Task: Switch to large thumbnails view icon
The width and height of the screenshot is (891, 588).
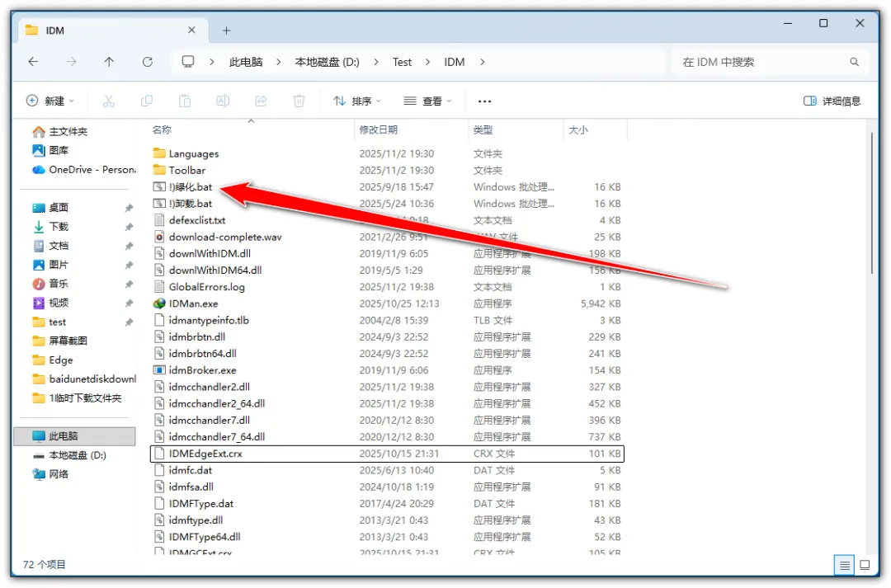Action: pos(865,565)
